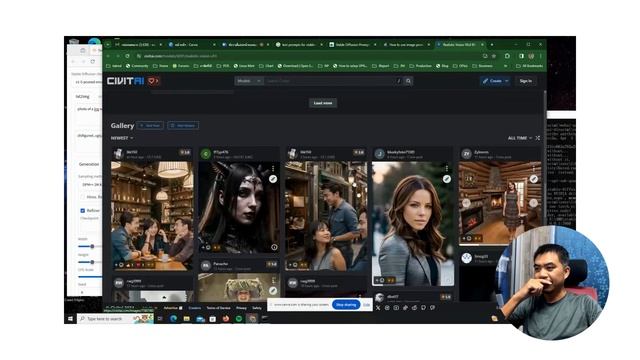
Task: Select Generation tab in Stable Diffusion window
Action: pos(89,164)
